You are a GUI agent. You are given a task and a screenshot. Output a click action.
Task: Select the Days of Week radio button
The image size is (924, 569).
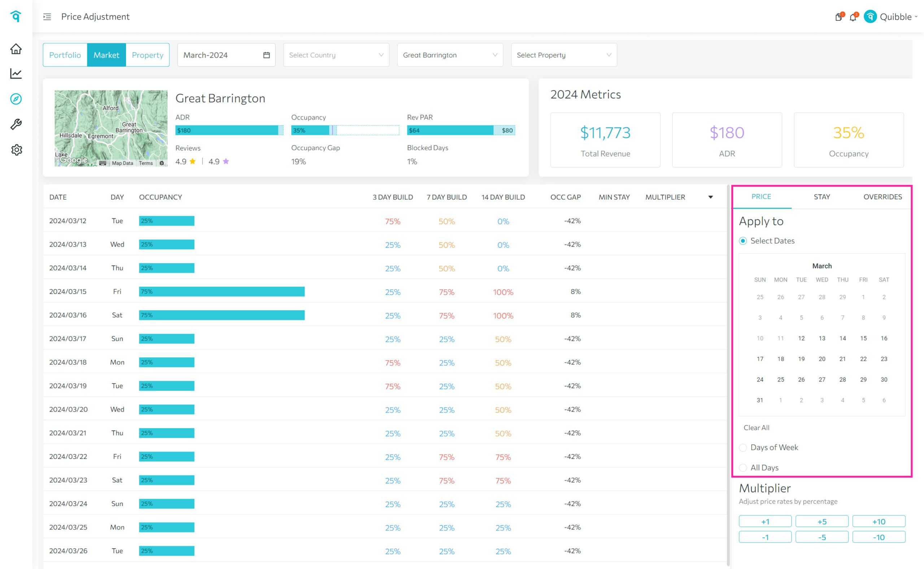click(743, 447)
